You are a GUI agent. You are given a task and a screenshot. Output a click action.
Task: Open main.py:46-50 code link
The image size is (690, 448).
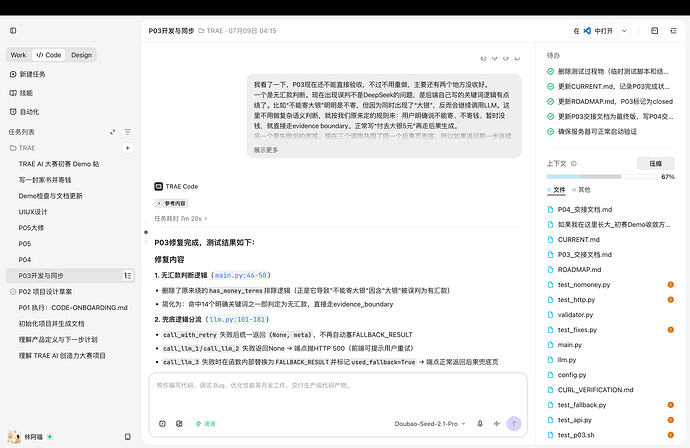point(241,275)
